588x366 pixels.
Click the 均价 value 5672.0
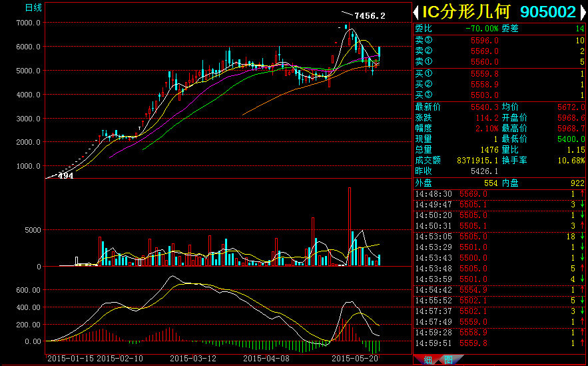tap(571, 107)
